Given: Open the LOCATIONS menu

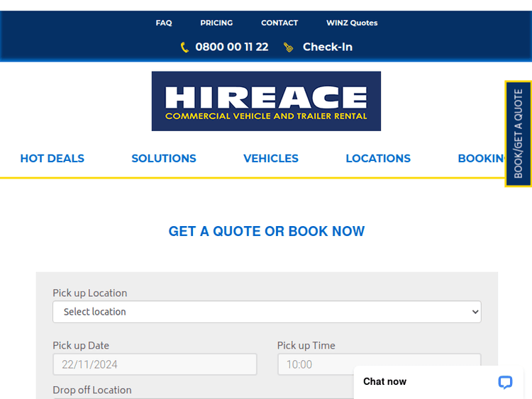Looking at the screenshot, I should 378,158.
